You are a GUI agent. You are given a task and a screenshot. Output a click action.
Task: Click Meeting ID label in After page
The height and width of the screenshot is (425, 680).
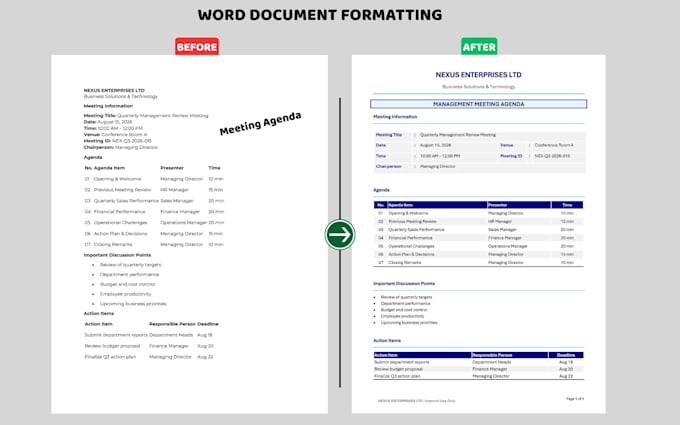tap(511, 156)
